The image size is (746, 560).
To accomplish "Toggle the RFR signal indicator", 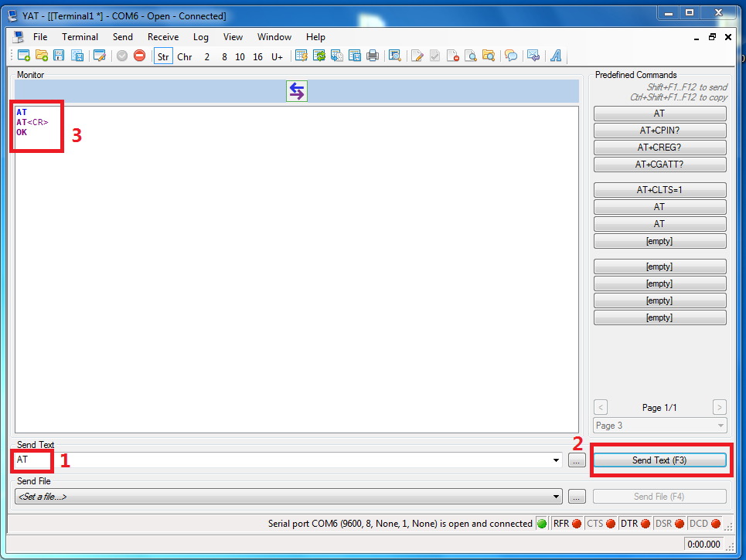I will (567, 524).
